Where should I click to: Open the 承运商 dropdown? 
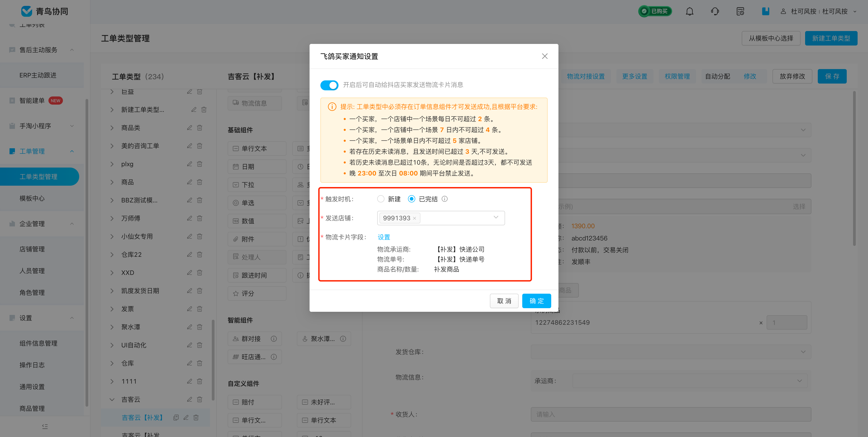click(689, 381)
